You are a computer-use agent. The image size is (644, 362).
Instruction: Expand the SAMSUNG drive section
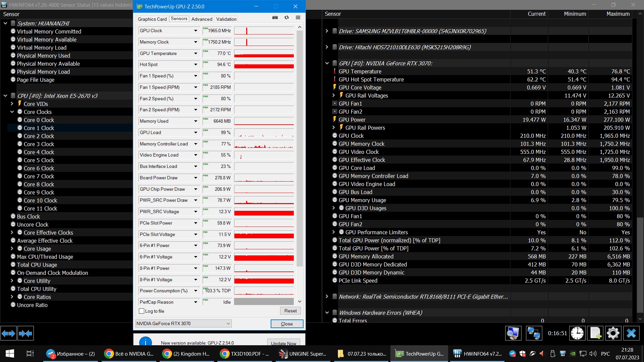coord(327,31)
